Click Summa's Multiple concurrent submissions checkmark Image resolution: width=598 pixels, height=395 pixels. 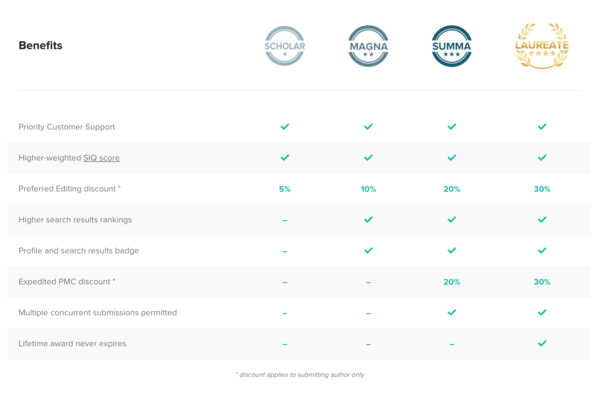[x=452, y=313]
